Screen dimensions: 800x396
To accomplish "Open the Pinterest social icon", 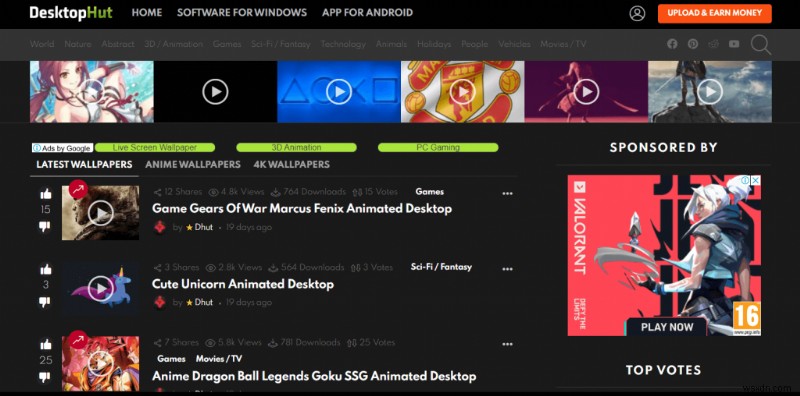I will (693, 44).
